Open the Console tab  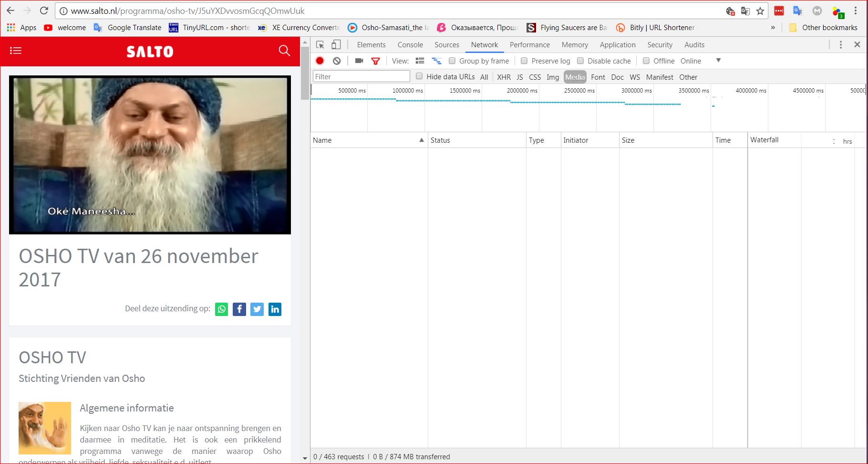tap(410, 45)
